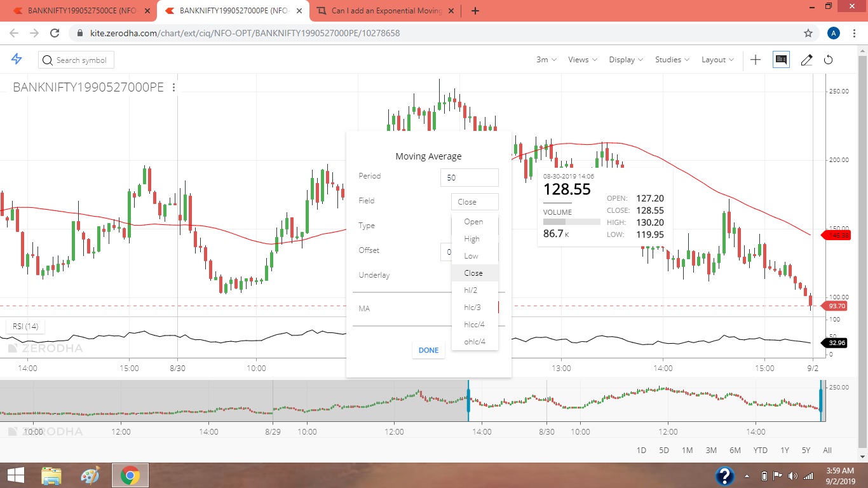Click the bookmark star in the address bar
Image resolution: width=868 pixels, height=488 pixels.
(808, 32)
